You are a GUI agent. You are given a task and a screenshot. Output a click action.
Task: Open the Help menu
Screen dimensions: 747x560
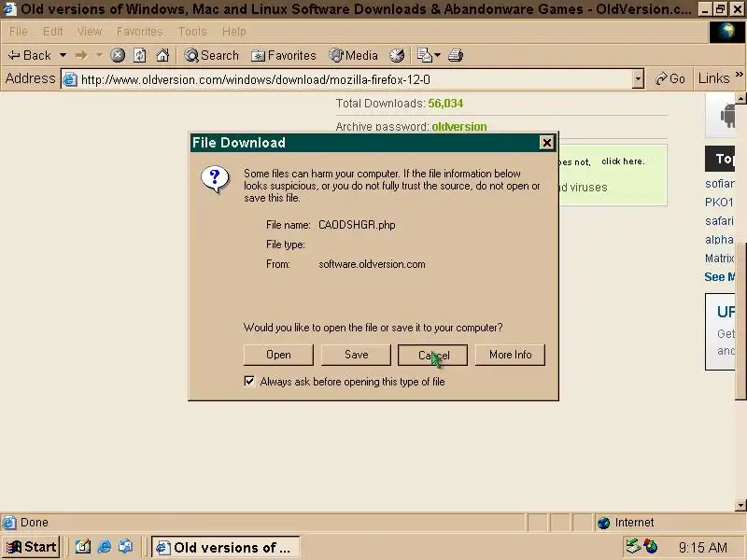point(234,32)
